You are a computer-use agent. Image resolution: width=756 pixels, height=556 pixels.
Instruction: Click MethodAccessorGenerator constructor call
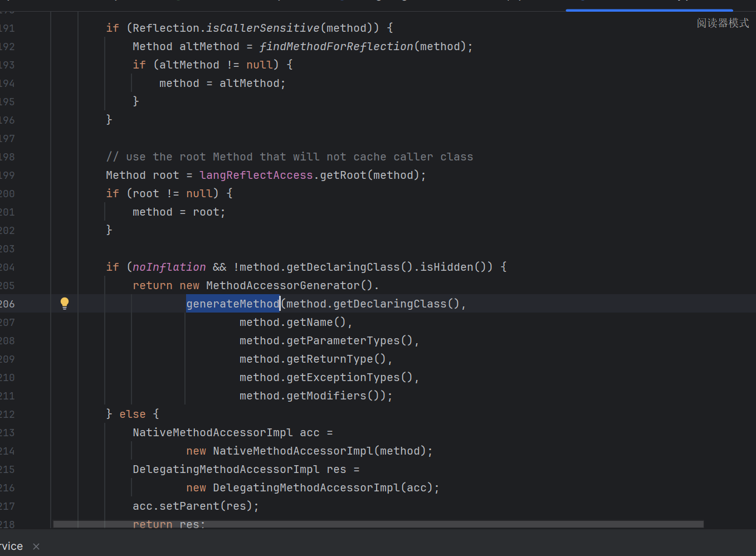tap(289, 285)
